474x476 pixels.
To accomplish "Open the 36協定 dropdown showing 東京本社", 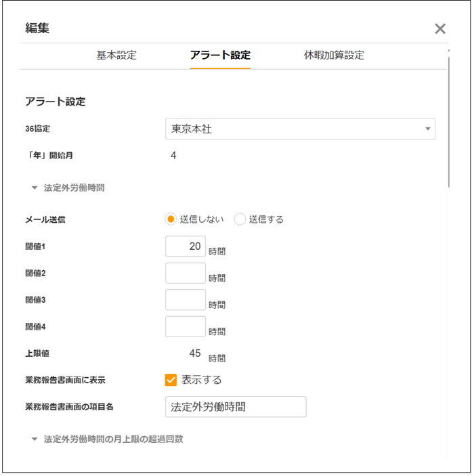I will 300,129.
